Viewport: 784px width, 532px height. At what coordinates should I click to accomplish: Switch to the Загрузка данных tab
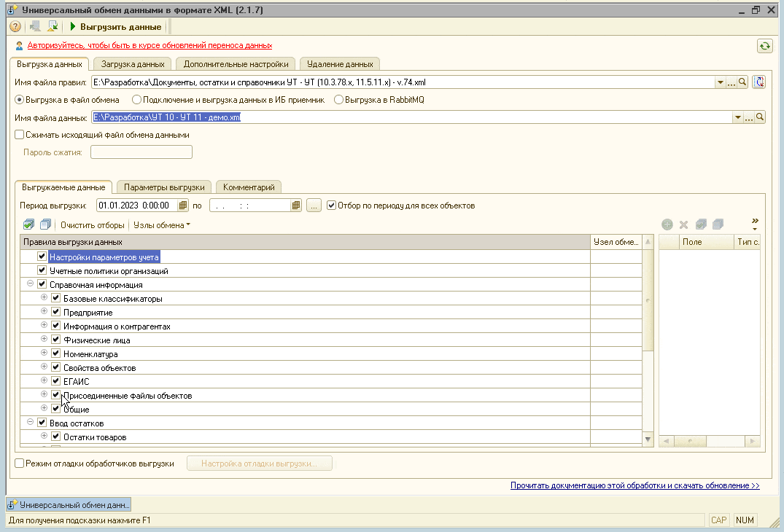tap(132, 64)
